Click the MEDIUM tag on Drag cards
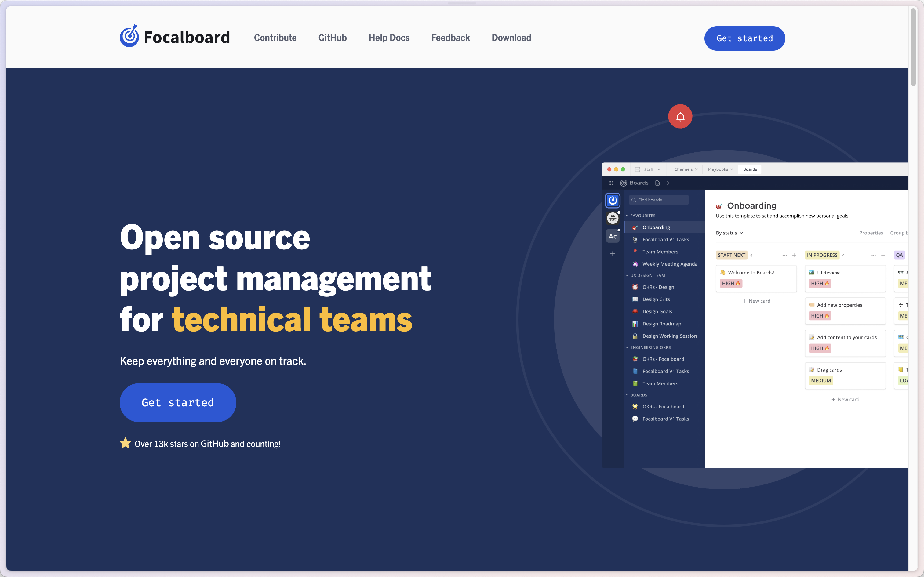Viewport: 924px width, 577px height. (820, 380)
